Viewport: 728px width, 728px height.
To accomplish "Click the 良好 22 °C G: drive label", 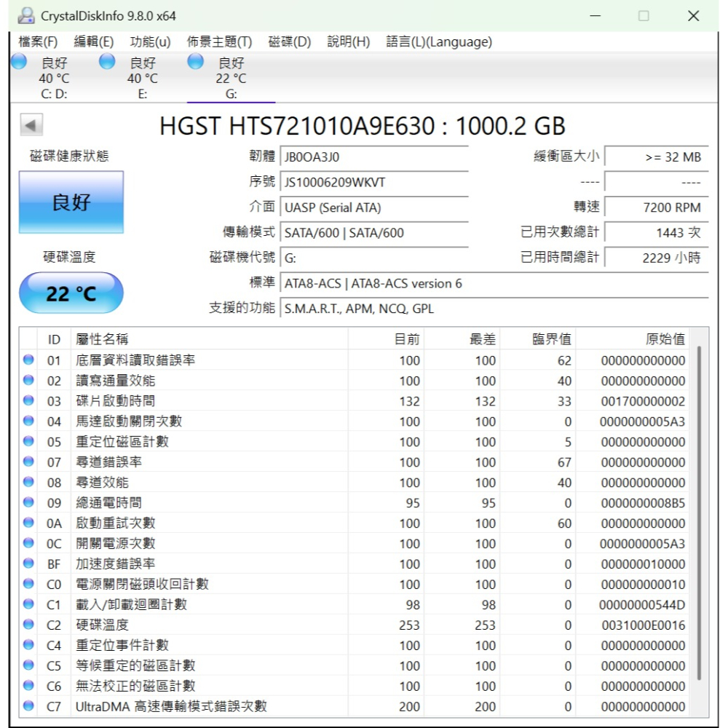I will pyautogui.click(x=232, y=78).
